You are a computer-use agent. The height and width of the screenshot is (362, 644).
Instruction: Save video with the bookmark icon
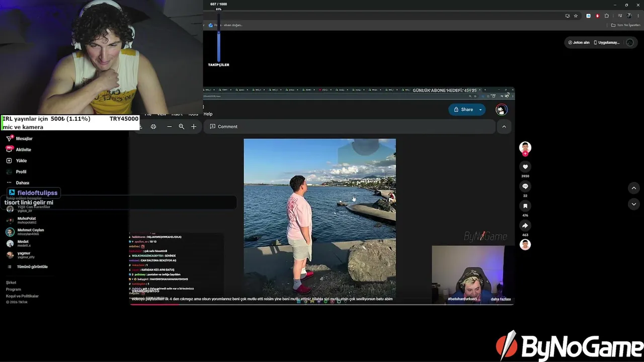click(525, 206)
